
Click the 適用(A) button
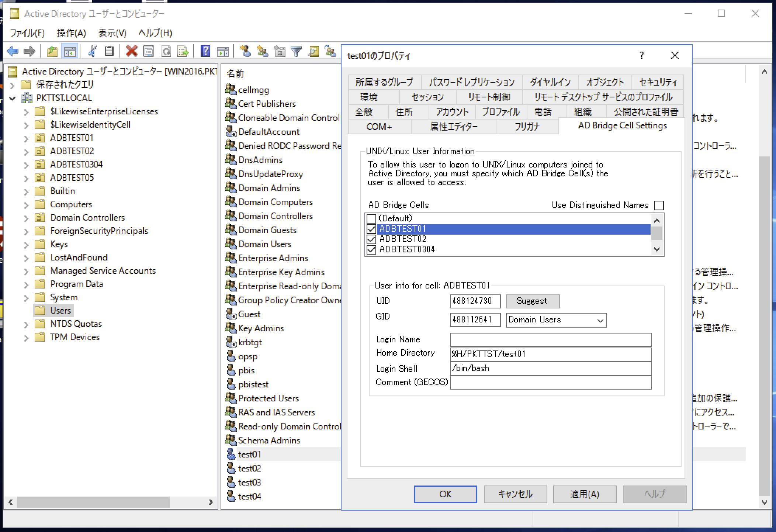coord(585,494)
